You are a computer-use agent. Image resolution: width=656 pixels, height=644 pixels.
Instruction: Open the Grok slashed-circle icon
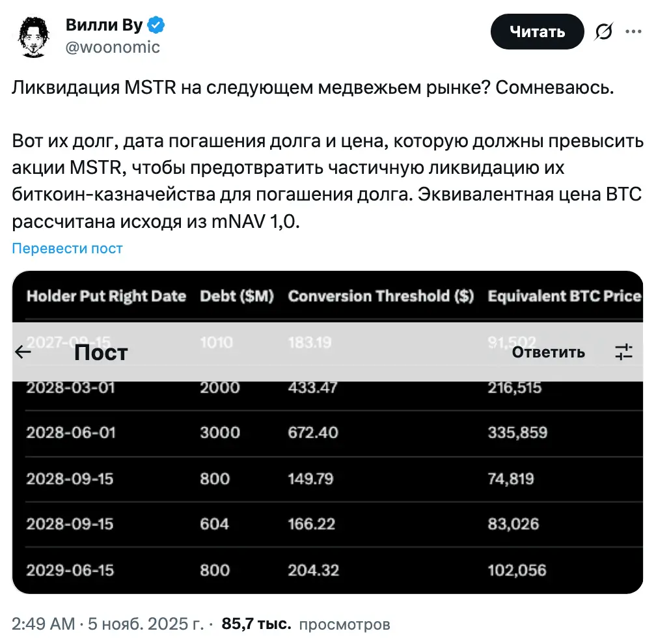pos(604,31)
